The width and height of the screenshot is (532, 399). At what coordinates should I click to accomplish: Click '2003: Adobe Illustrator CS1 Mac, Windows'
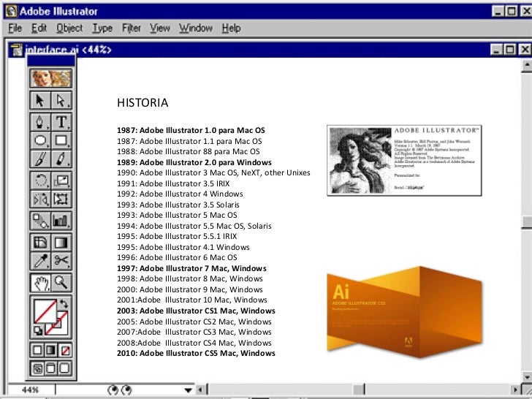(x=196, y=311)
